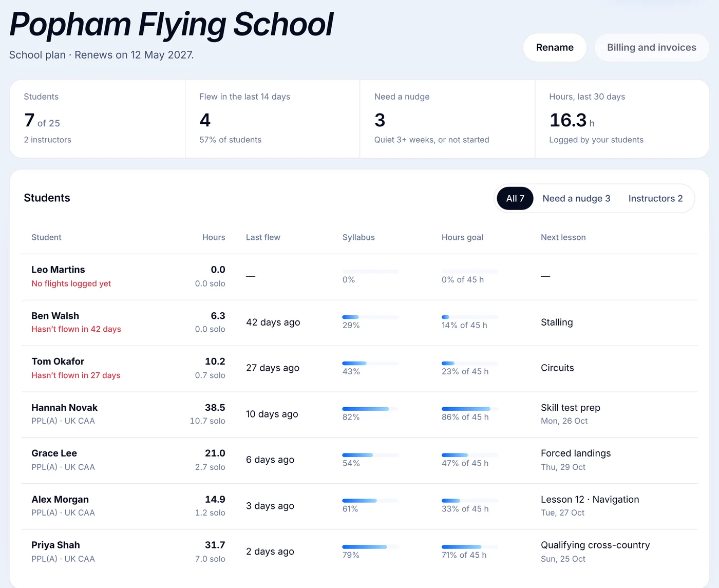Click the "Thu, 29 Oct" date
The width and height of the screenshot is (719, 588).
(563, 467)
